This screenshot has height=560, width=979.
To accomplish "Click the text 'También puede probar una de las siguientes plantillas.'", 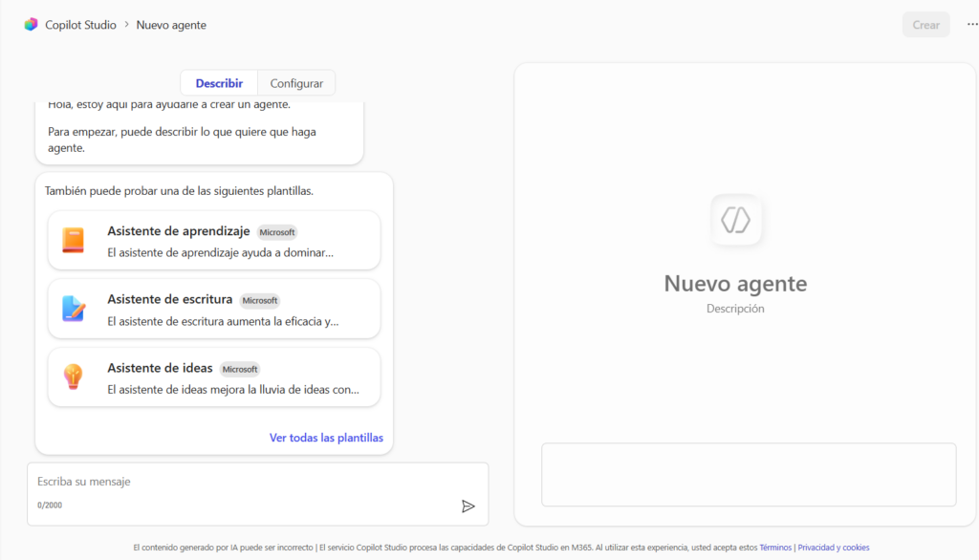I will click(x=179, y=191).
